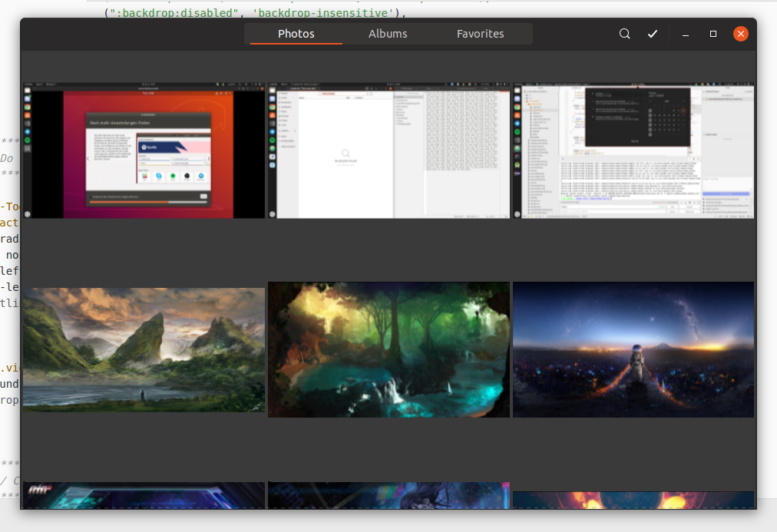Open the glowing forest waterfall artwork
The width and height of the screenshot is (777, 532).
(389, 350)
